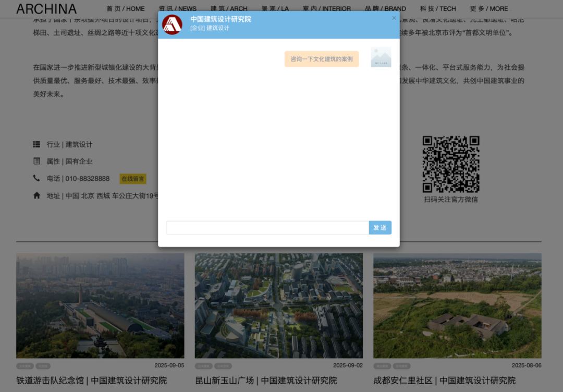Screen dimensions: 563x392
Task: Close the chat dialog with the X
Action: (x=394, y=18)
